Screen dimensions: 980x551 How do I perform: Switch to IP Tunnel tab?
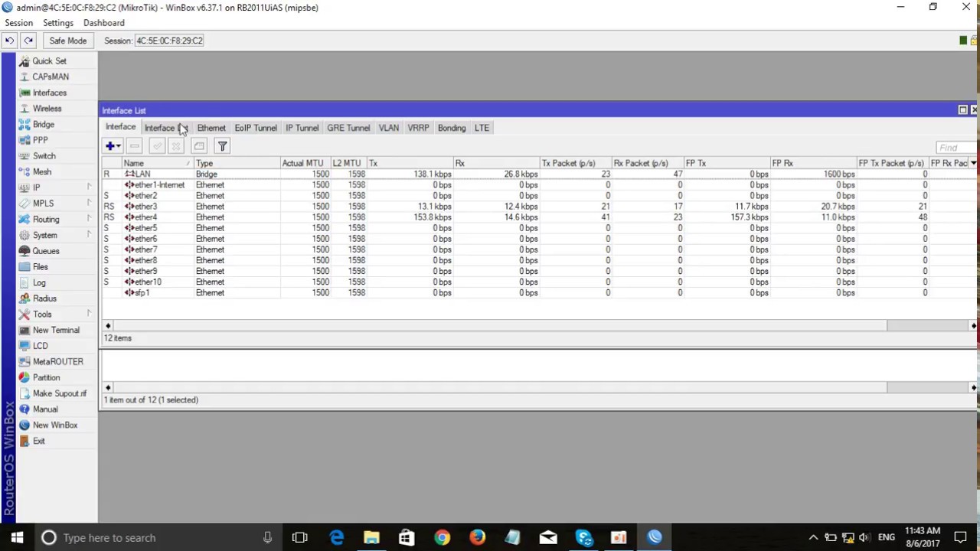pyautogui.click(x=302, y=128)
